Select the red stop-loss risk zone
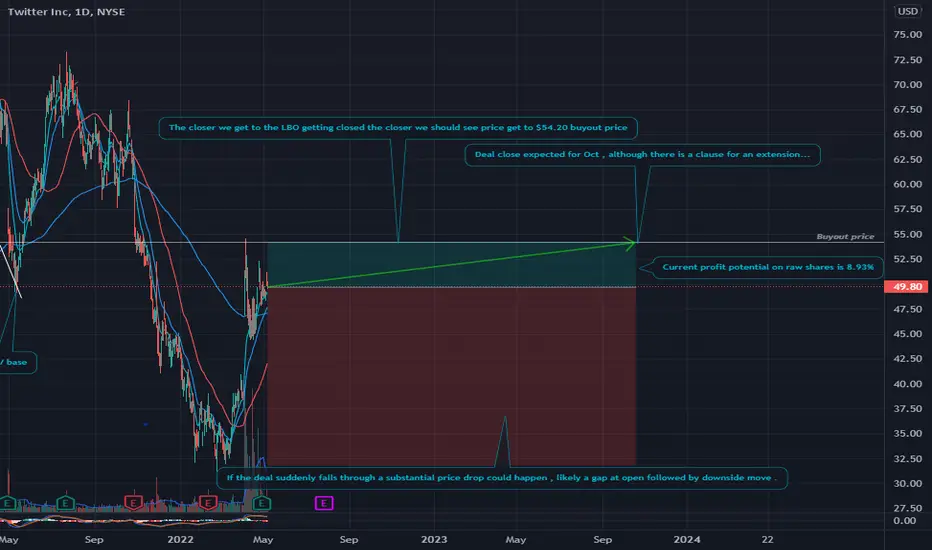932x550 pixels. click(452, 376)
